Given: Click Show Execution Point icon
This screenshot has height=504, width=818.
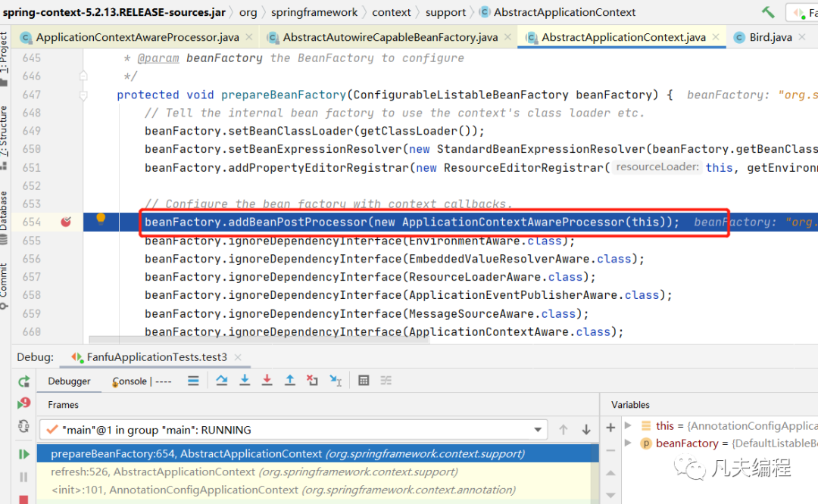Looking at the screenshot, I should pos(193,381).
